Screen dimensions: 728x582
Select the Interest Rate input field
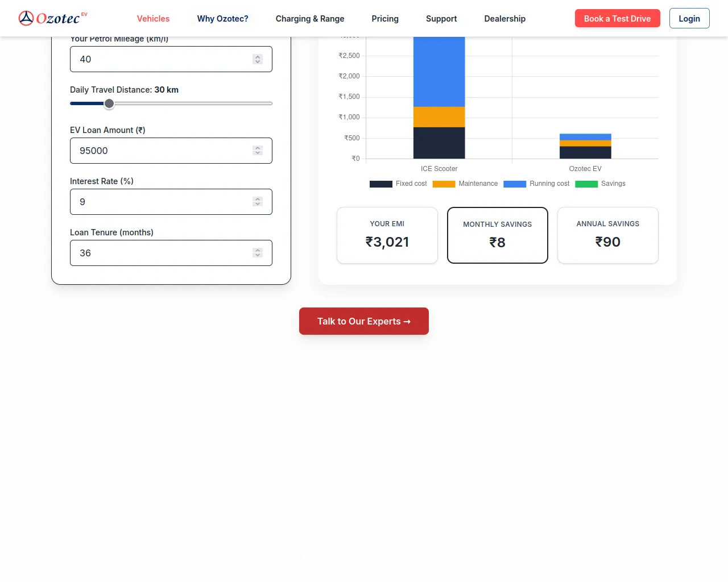point(171,202)
